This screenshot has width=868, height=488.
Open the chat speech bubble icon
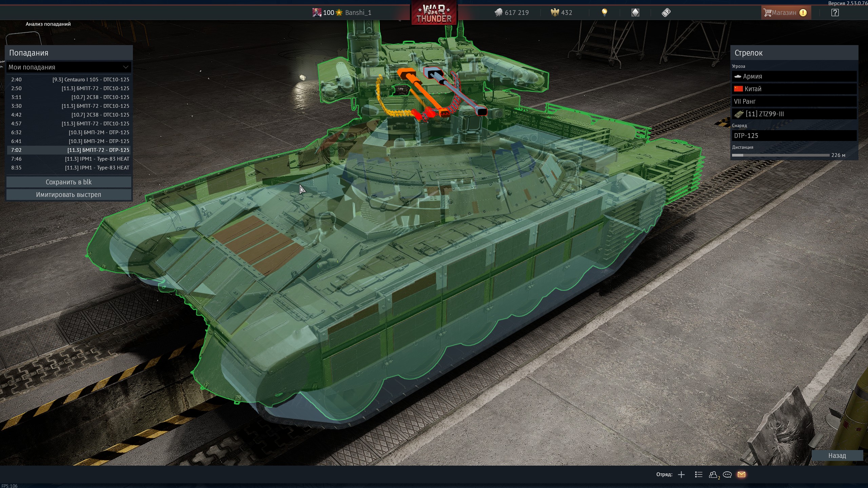(727, 474)
